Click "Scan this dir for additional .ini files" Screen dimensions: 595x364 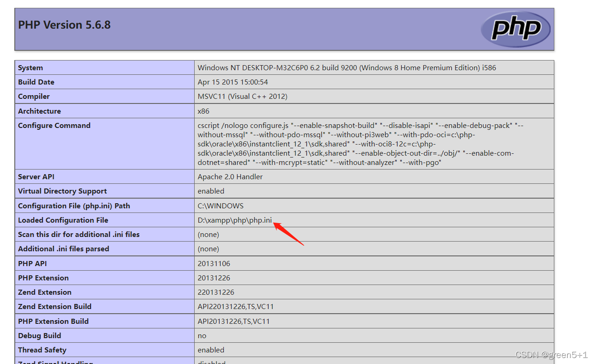[79, 235]
